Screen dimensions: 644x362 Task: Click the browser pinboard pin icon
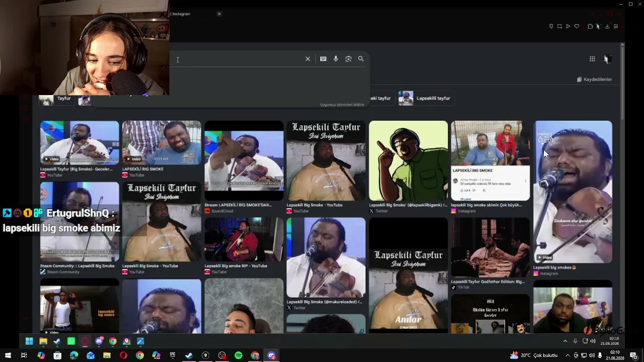(x=551, y=26)
